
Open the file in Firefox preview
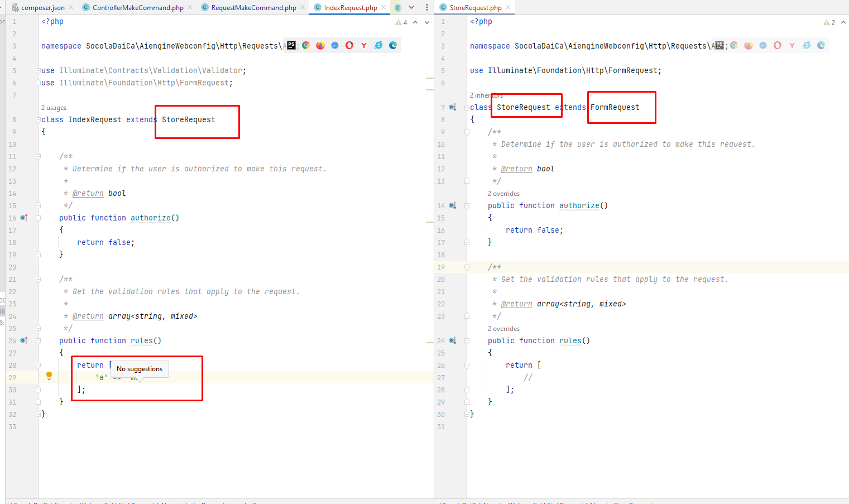pyautogui.click(x=320, y=45)
